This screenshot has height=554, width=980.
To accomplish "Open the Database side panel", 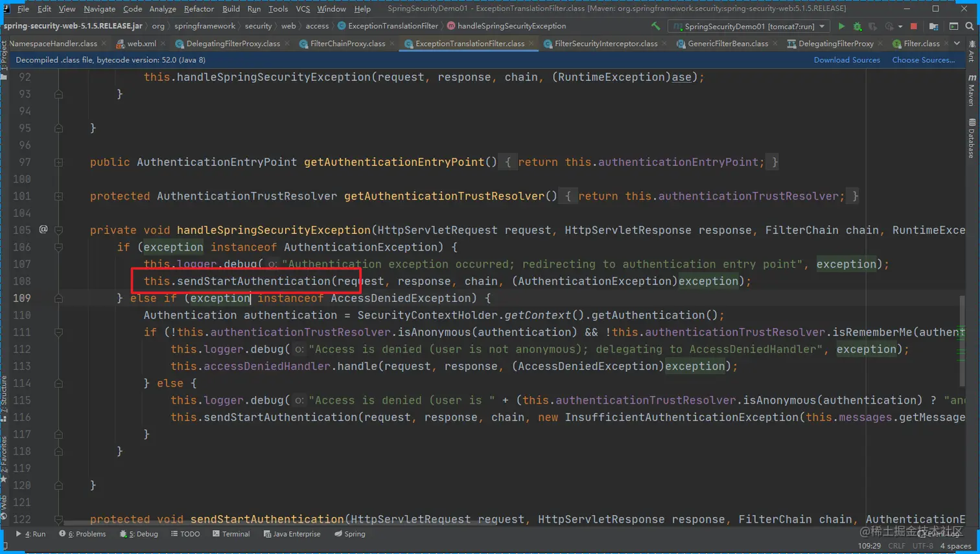I will pyautogui.click(x=972, y=139).
